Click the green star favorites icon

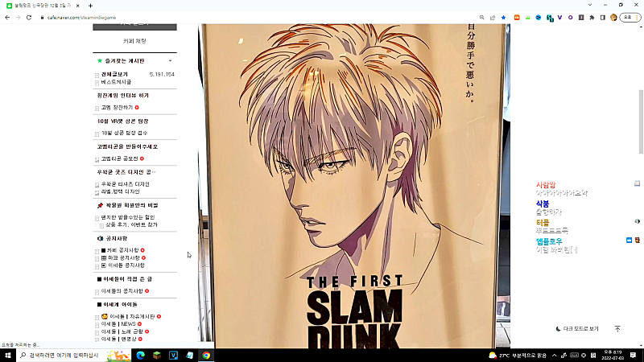(x=99, y=61)
